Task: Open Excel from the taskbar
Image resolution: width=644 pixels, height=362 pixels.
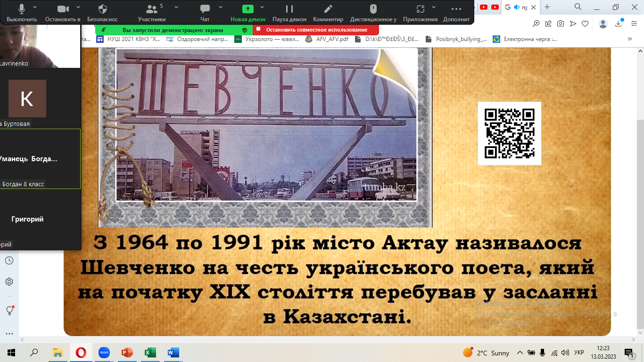Action: [150, 352]
